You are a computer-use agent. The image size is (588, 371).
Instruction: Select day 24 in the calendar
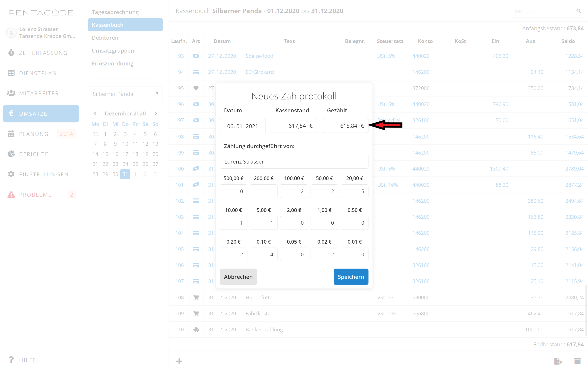point(125,164)
